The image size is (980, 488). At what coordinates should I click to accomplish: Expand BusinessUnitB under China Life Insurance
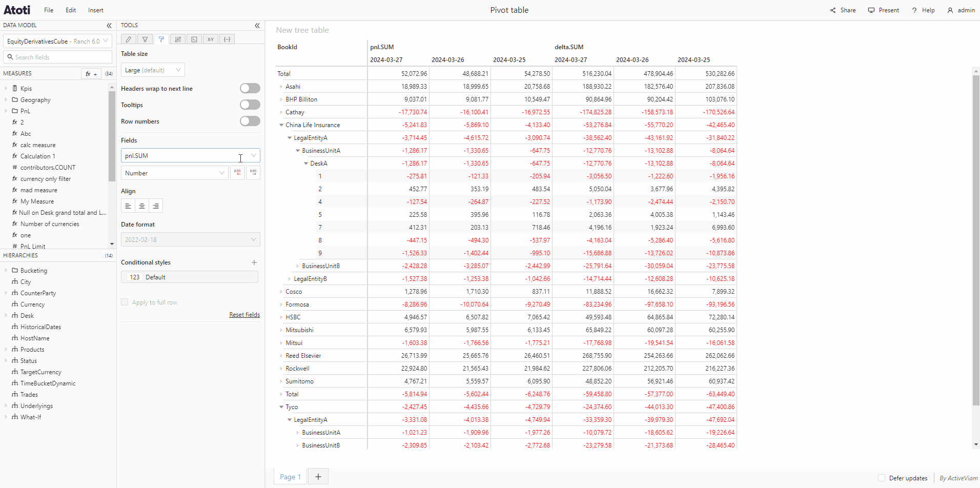click(298, 266)
